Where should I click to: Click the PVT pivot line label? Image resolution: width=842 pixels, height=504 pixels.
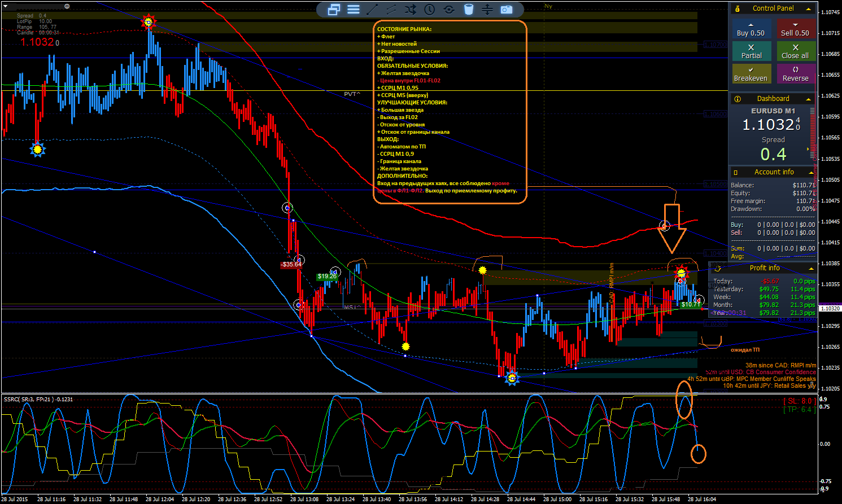click(352, 94)
